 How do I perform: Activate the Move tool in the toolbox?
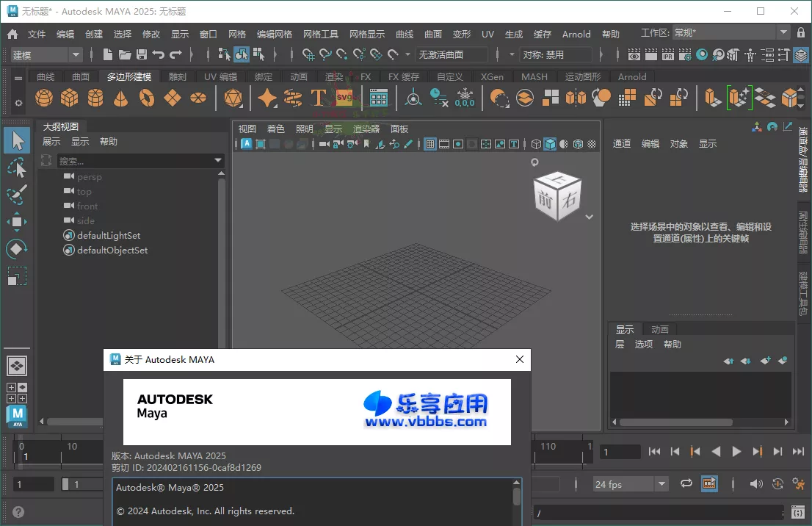click(x=16, y=222)
